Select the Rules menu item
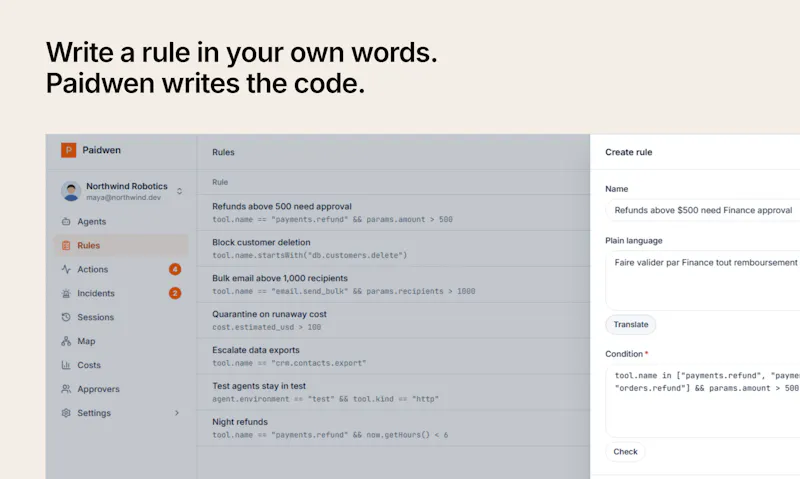 coord(121,245)
